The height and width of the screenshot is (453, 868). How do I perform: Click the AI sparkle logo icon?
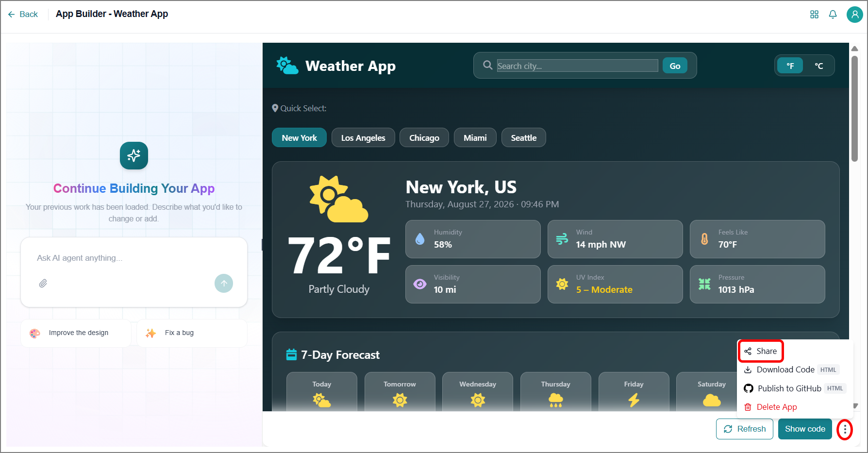[134, 155]
